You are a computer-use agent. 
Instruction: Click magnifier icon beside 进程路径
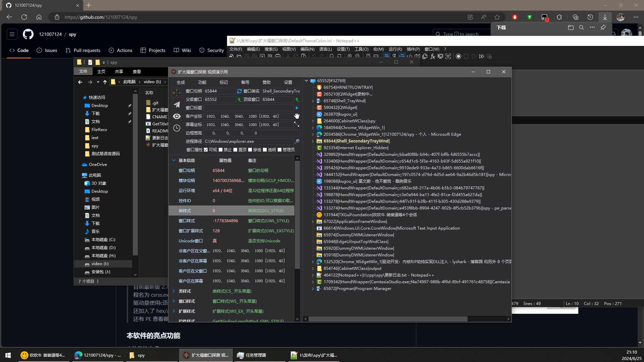(297, 141)
